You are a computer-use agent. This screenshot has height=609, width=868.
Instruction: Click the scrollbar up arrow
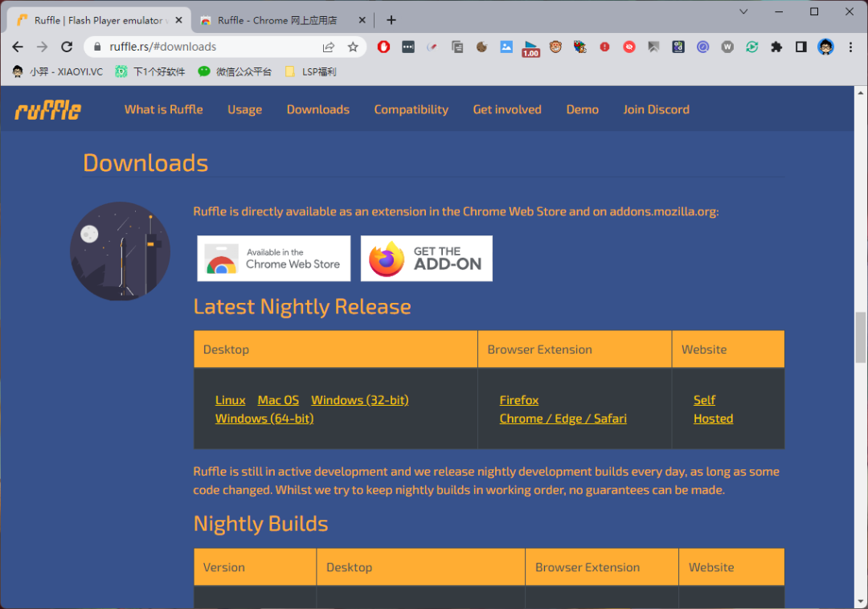[x=860, y=92]
